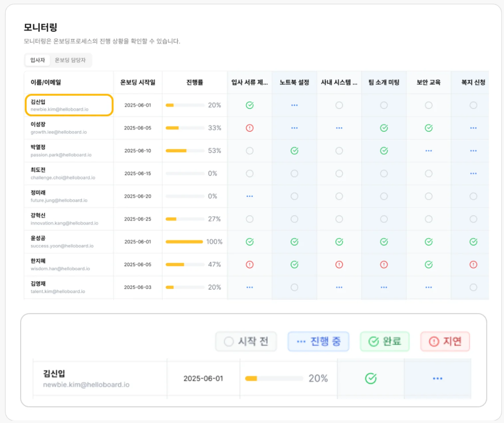Click the 진행 중 status legend badge

[x=318, y=342]
